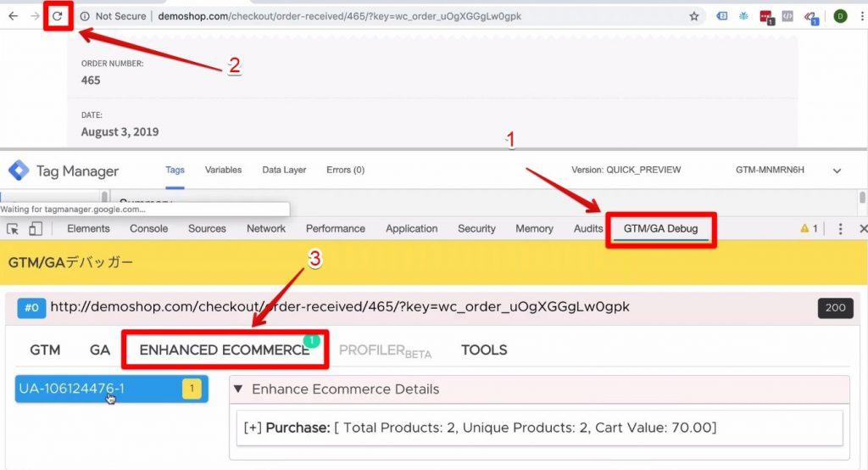The width and height of the screenshot is (868, 470).
Task: Open the GTM/GA Debug DevTools tab
Action: (x=660, y=229)
